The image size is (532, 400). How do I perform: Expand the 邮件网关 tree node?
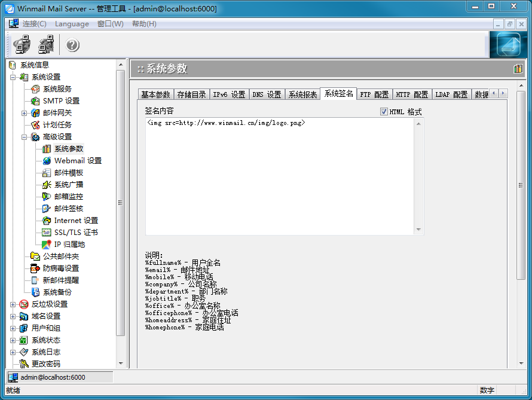[25, 113]
